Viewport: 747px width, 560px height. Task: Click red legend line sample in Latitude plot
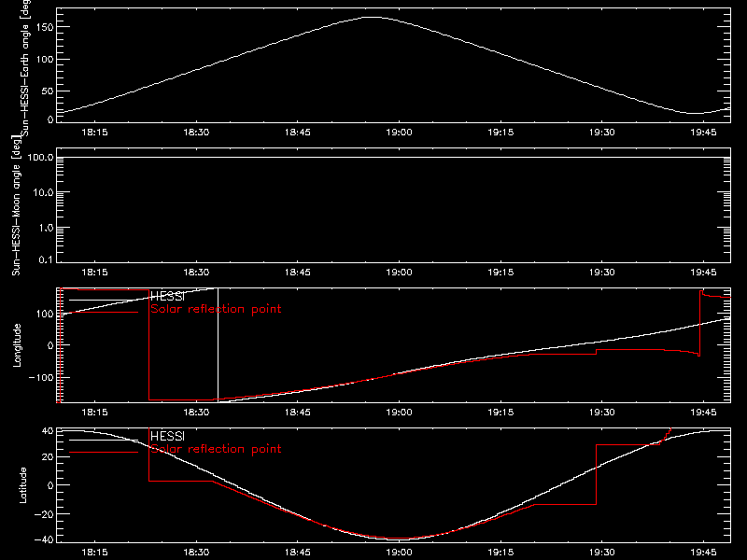[x=104, y=453]
